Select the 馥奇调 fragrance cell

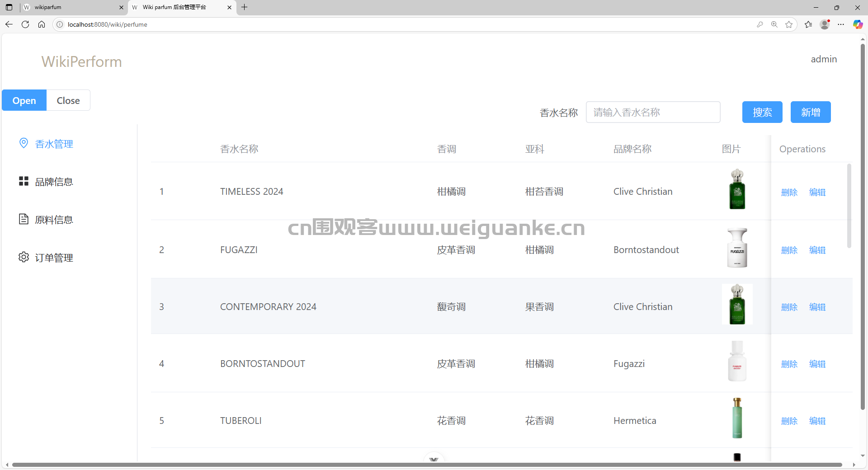pos(451,307)
